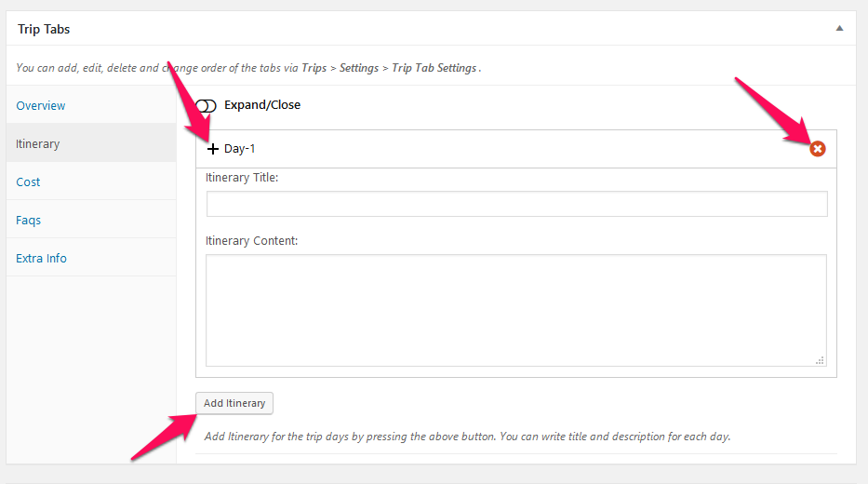Click the Expand/Close label text

[x=262, y=104]
